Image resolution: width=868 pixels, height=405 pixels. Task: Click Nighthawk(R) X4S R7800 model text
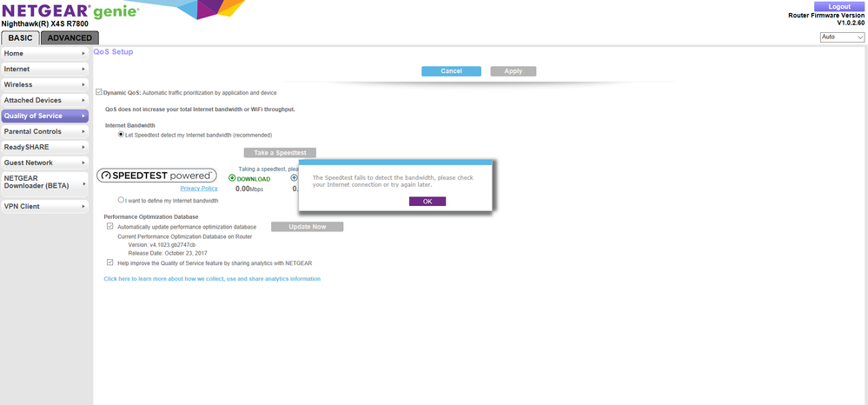pyautogui.click(x=45, y=23)
